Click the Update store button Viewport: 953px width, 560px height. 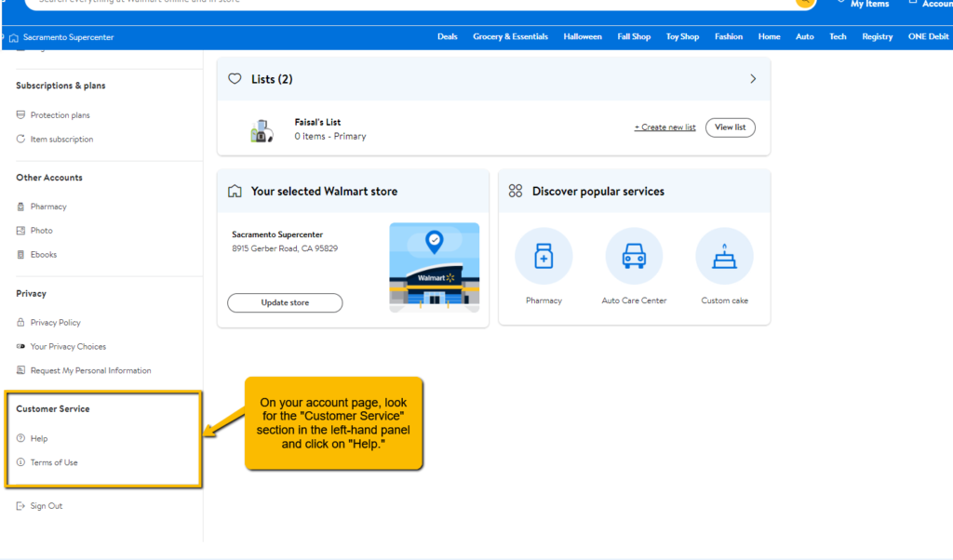(285, 302)
